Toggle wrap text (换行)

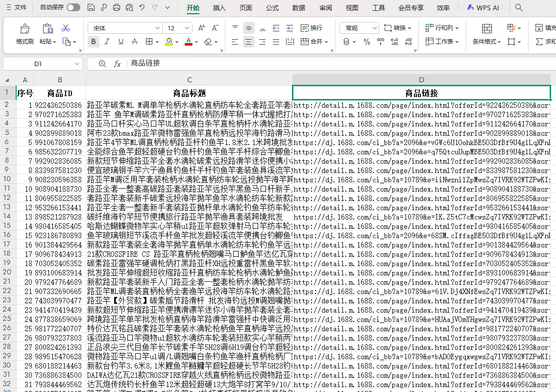[312, 28]
